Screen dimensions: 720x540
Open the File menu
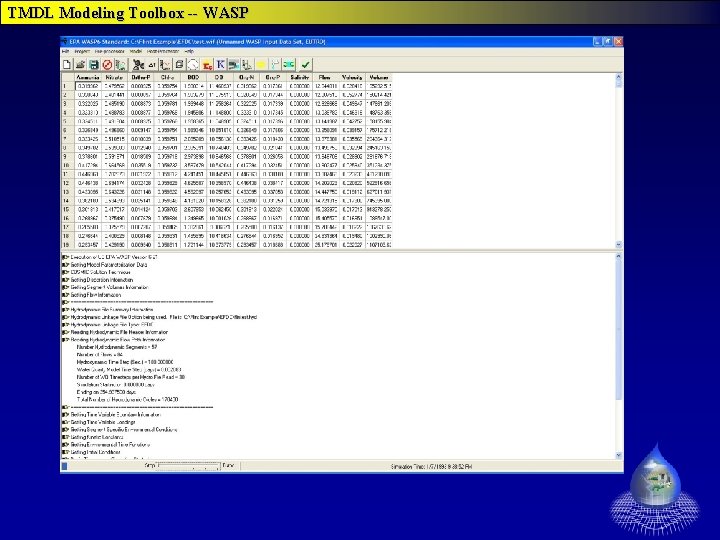point(65,51)
